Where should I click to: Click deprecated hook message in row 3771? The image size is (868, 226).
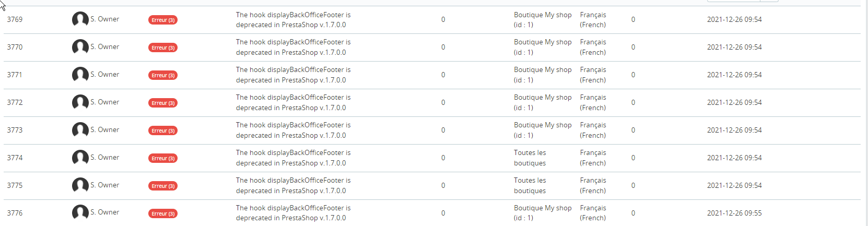pos(293,75)
